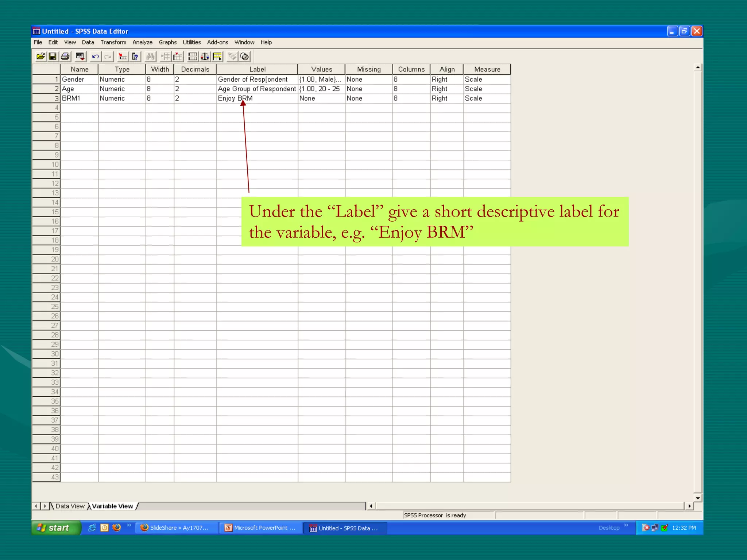
Task: Click the Label column header
Action: 257,69
